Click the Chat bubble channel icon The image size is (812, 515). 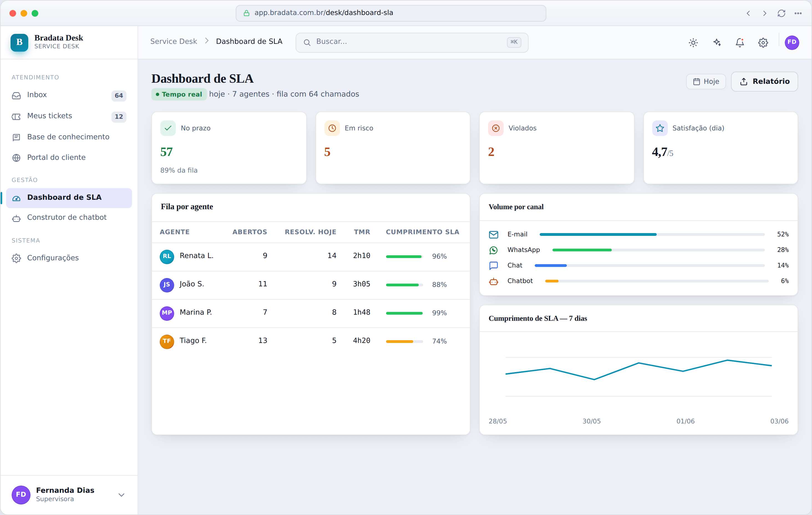(x=493, y=265)
